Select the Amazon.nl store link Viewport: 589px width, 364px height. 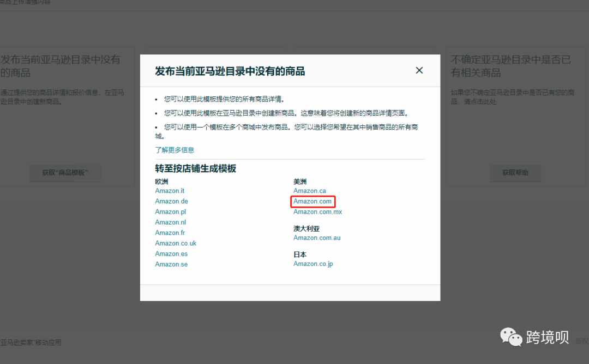[x=170, y=222]
